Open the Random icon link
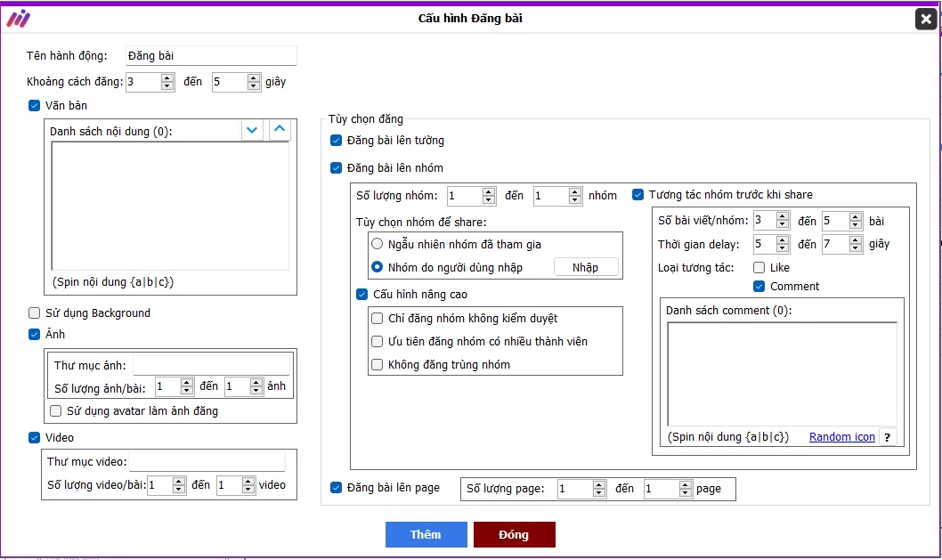The image size is (942, 560). click(841, 437)
